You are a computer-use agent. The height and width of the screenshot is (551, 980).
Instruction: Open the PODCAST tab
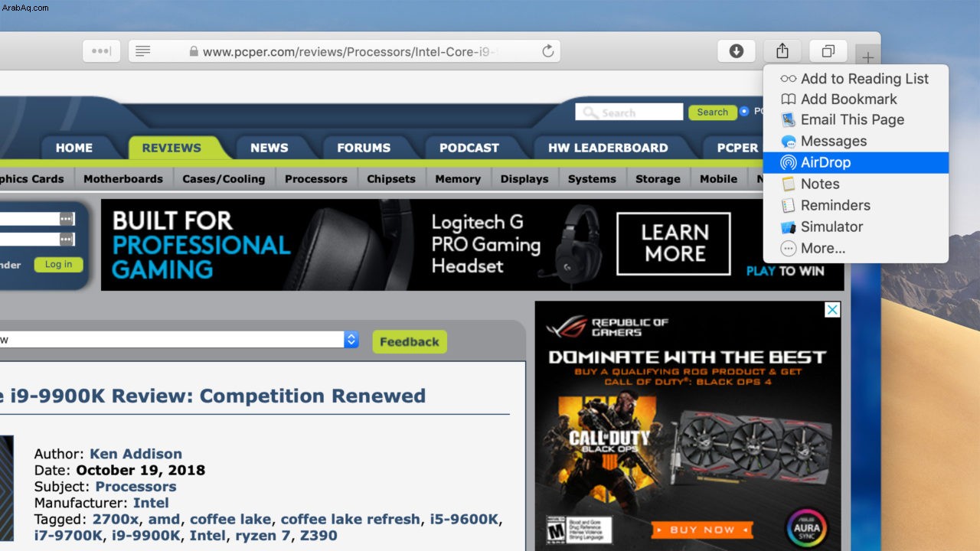(x=469, y=148)
